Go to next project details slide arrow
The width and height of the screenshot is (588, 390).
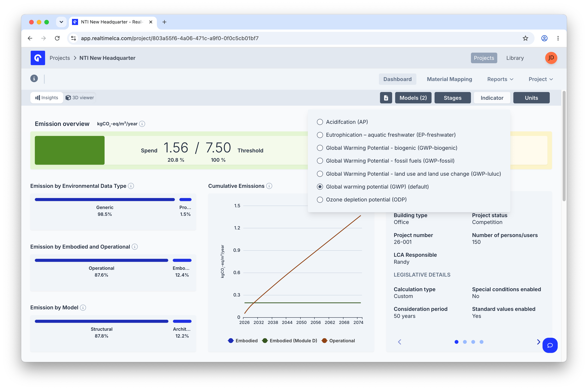pos(539,342)
